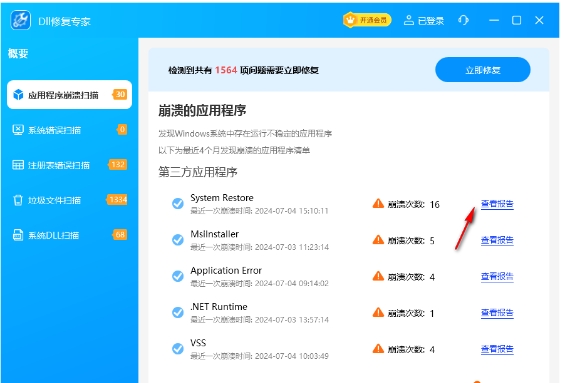This screenshot has width=578, height=383.
Task: Click the System Restore entry name
Action: click(222, 198)
